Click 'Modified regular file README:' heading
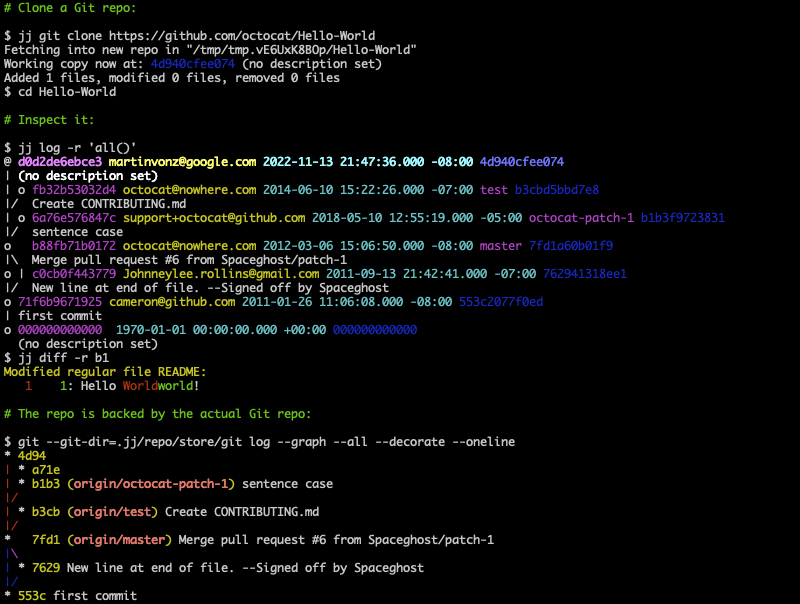The height and width of the screenshot is (604, 800). pos(105,371)
